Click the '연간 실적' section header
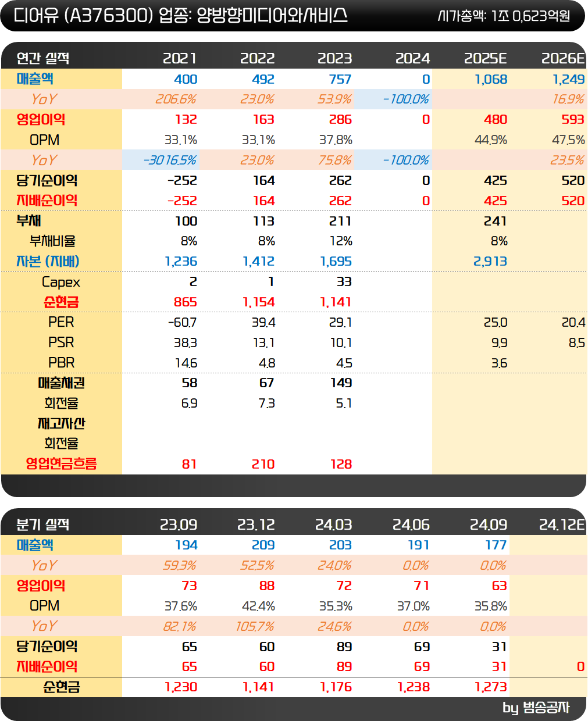 point(42,58)
